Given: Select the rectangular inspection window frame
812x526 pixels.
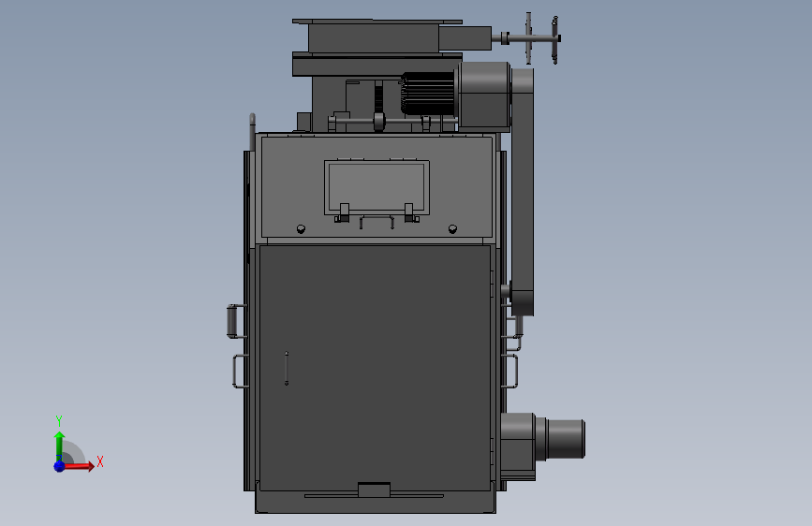Looking at the screenshot, I should [x=376, y=187].
